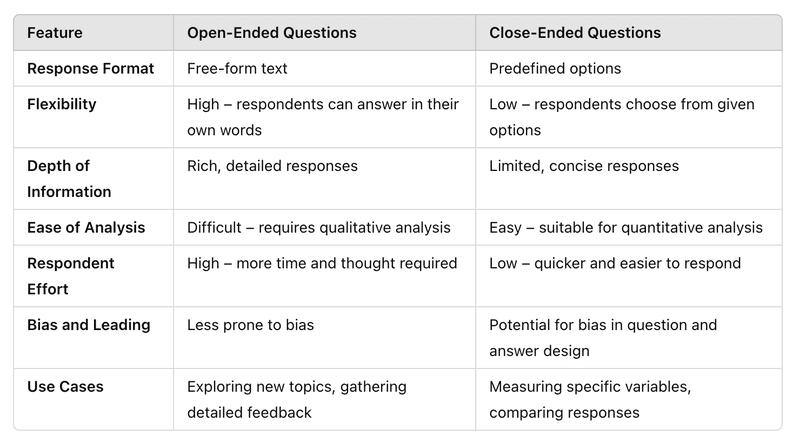Select the 'Less prone to bias' cell
The width and height of the screenshot is (800, 448).
(x=251, y=325)
